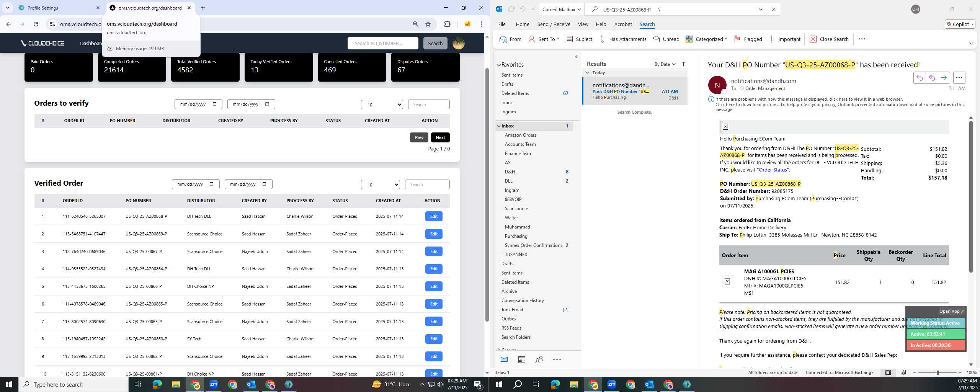Click the Search PO_NUMBER input field
Image resolution: width=980 pixels, height=392 pixels.
pos(383,43)
